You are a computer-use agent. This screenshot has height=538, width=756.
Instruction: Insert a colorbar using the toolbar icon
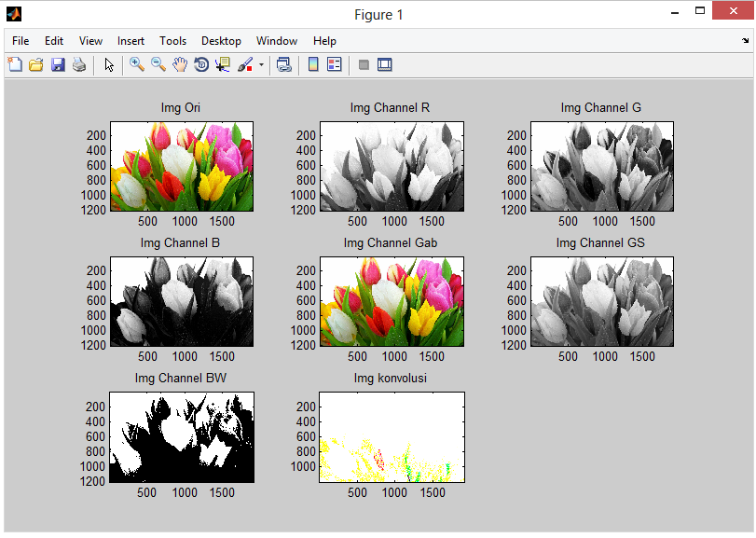pos(313,64)
